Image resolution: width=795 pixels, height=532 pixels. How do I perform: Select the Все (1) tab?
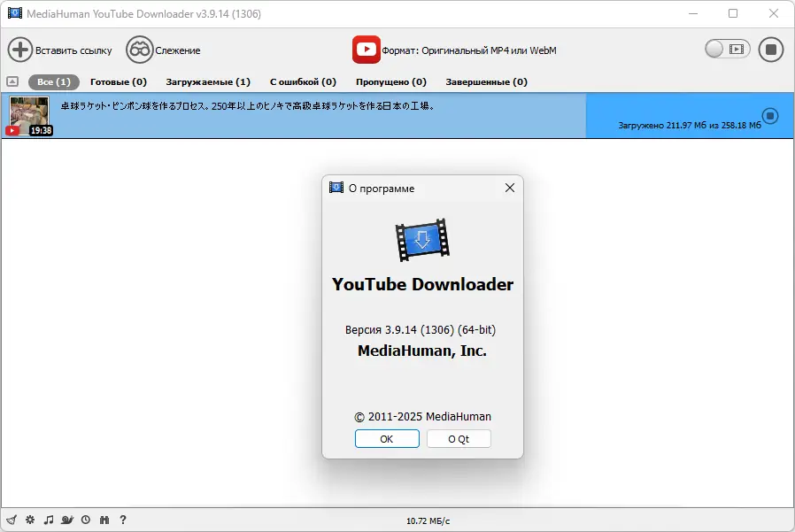(54, 81)
